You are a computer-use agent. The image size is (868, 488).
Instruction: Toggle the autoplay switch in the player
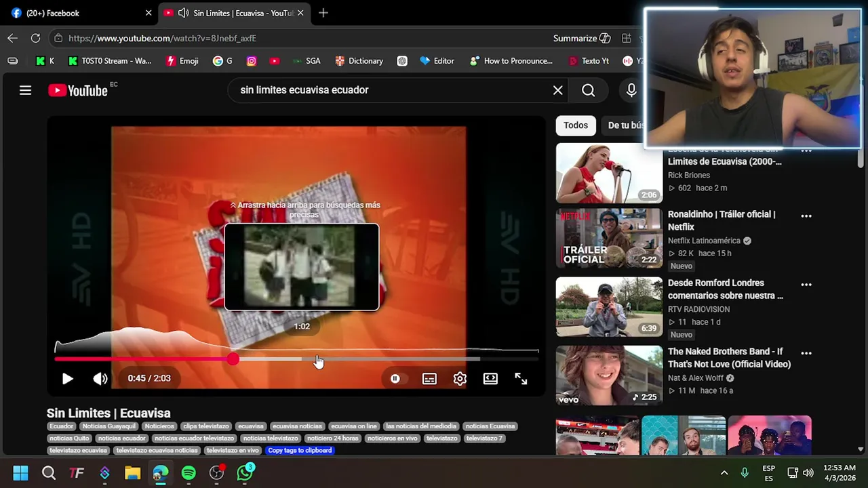(395, 379)
